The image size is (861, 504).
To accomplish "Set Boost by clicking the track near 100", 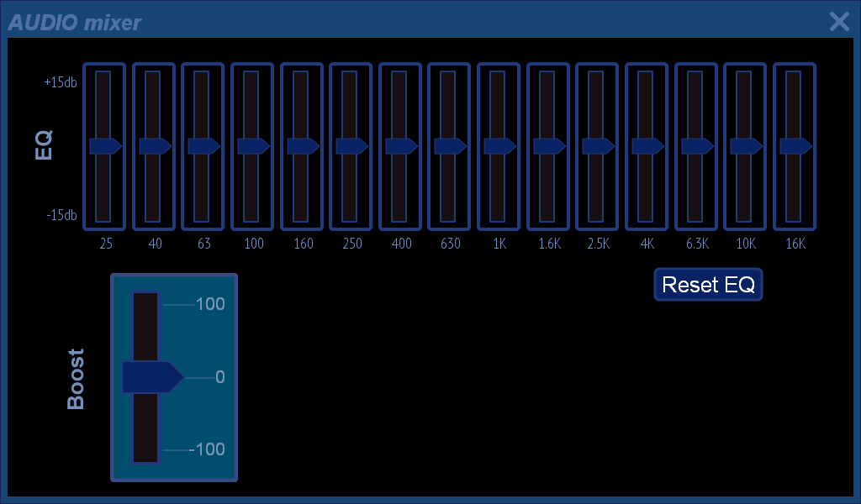I will (x=145, y=305).
